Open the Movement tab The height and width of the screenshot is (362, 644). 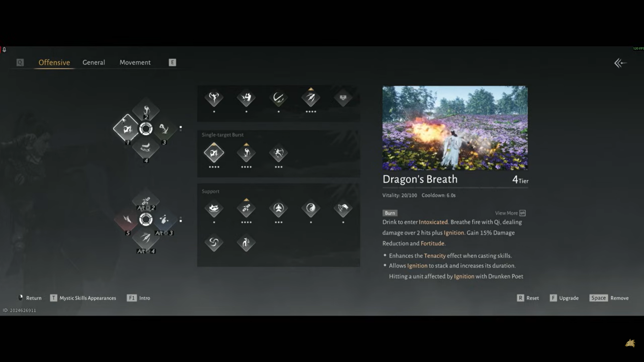point(135,62)
